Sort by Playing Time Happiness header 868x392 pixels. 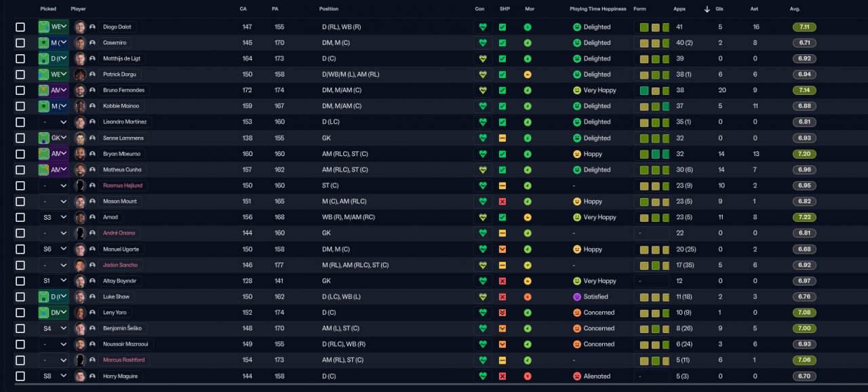597,9
